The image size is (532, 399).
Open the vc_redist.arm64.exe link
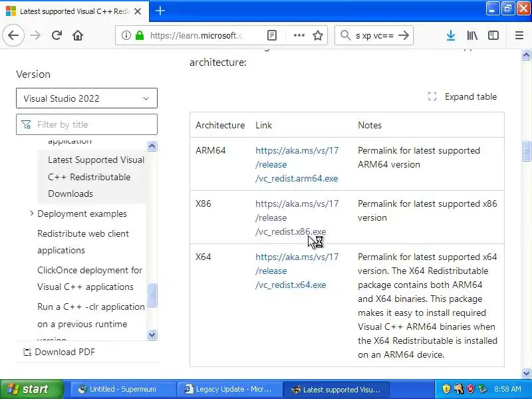tap(297, 164)
